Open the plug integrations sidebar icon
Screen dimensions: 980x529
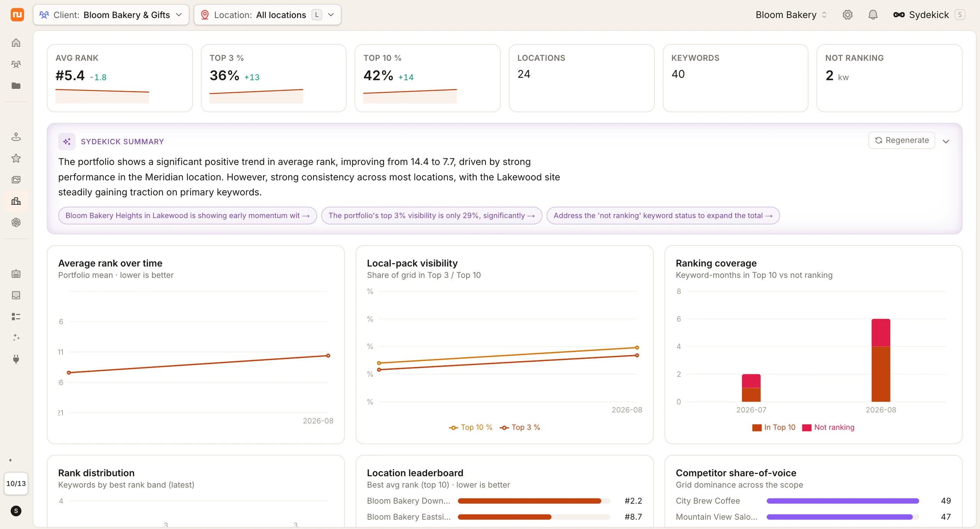pyautogui.click(x=16, y=359)
